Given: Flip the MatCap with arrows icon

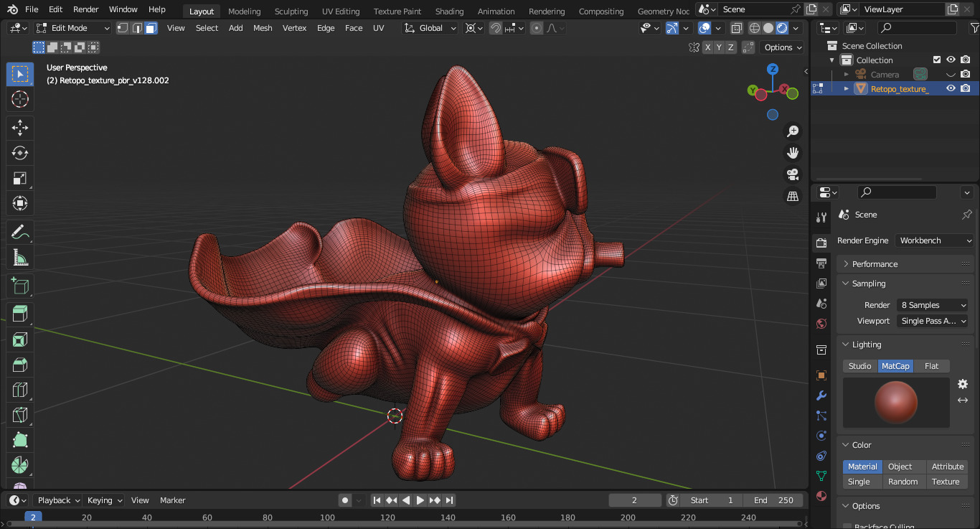Looking at the screenshot, I should click(963, 401).
